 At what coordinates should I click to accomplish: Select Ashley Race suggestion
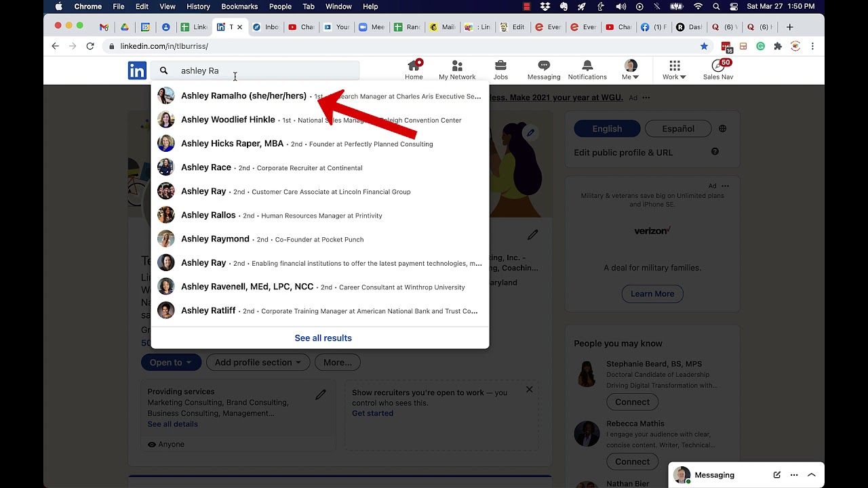point(319,167)
